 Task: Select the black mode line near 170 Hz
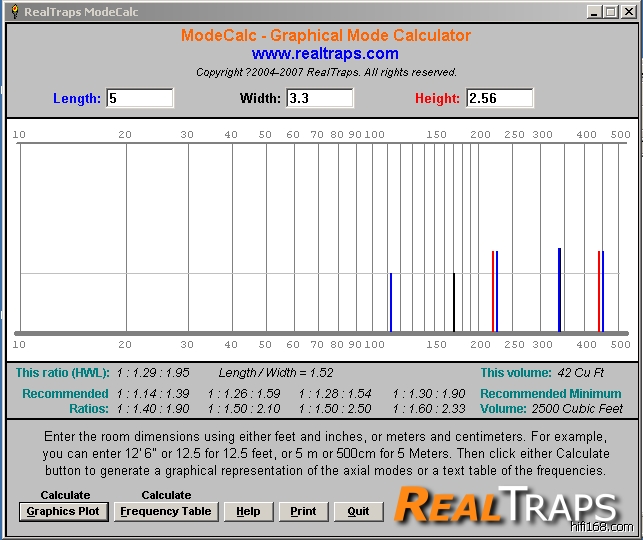[x=454, y=301]
